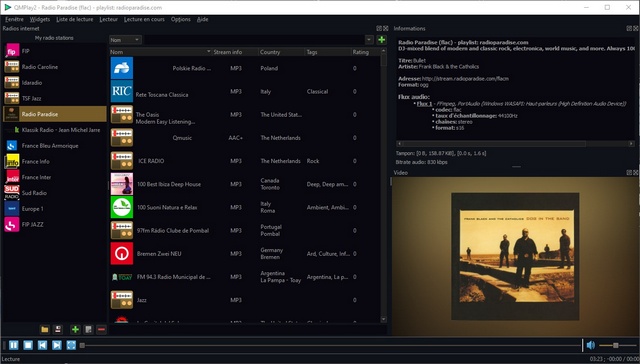The width and height of the screenshot is (640, 364).
Task: Open the Options menu
Action: 181,19
